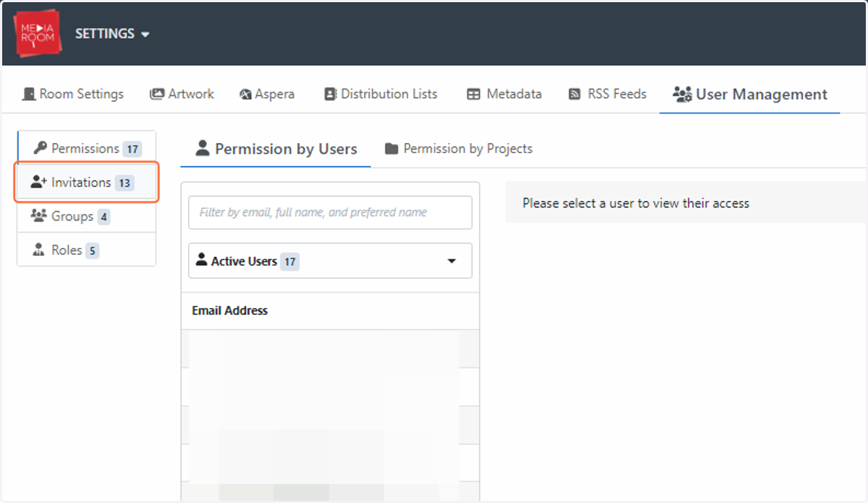Switch to Permission by Projects tab
This screenshot has height=503, width=868.
(459, 149)
